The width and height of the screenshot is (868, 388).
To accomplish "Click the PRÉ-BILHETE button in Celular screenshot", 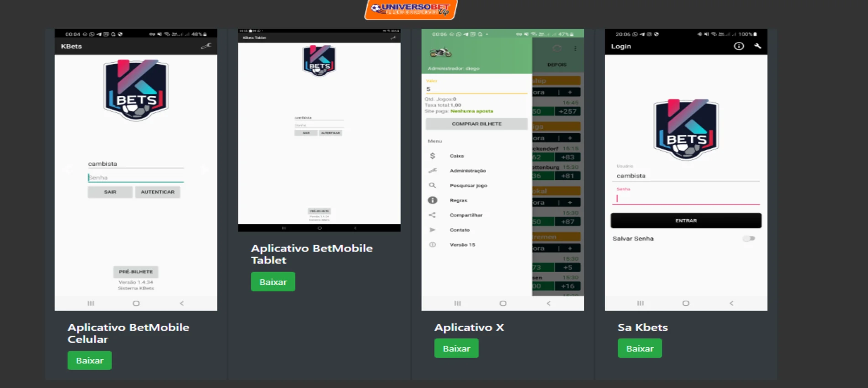I will coord(136,272).
